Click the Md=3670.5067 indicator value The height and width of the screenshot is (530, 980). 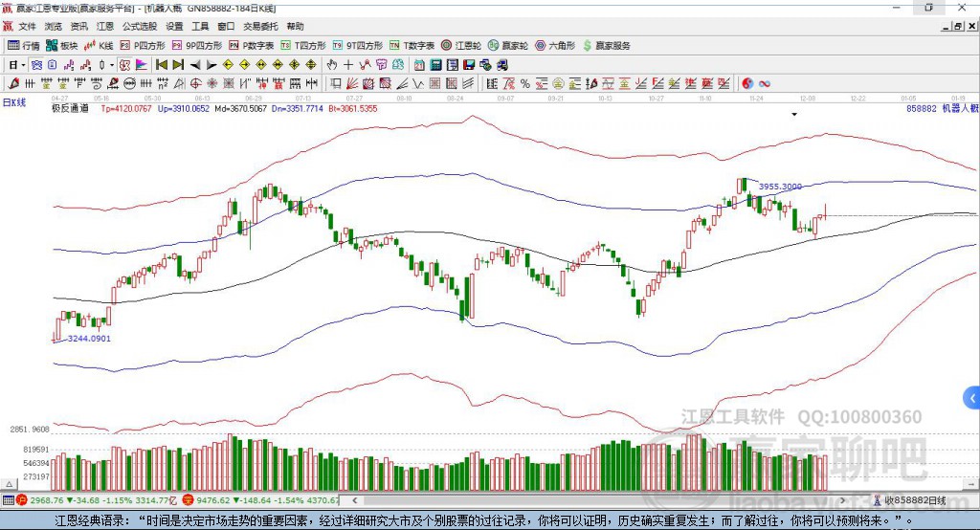pyautogui.click(x=240, y=108)
